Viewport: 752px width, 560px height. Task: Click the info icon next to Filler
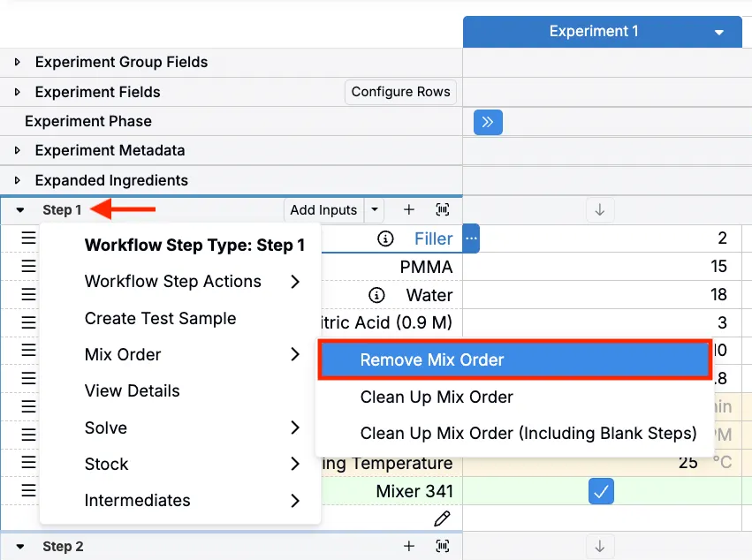coord(385,238)
